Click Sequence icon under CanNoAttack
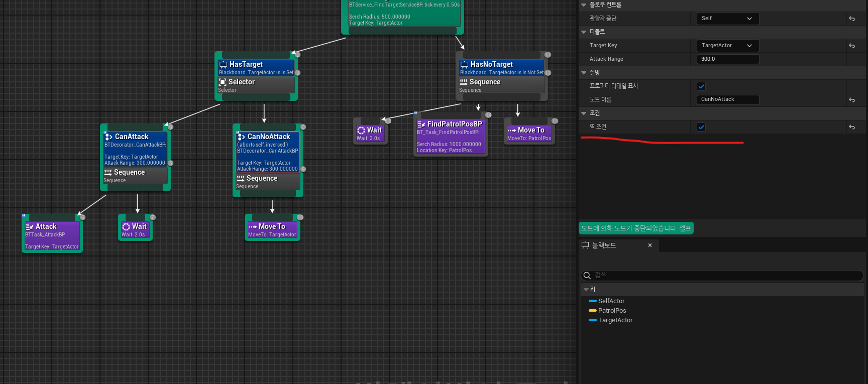Viewport: 868px width, 384px height. [241, 178]
